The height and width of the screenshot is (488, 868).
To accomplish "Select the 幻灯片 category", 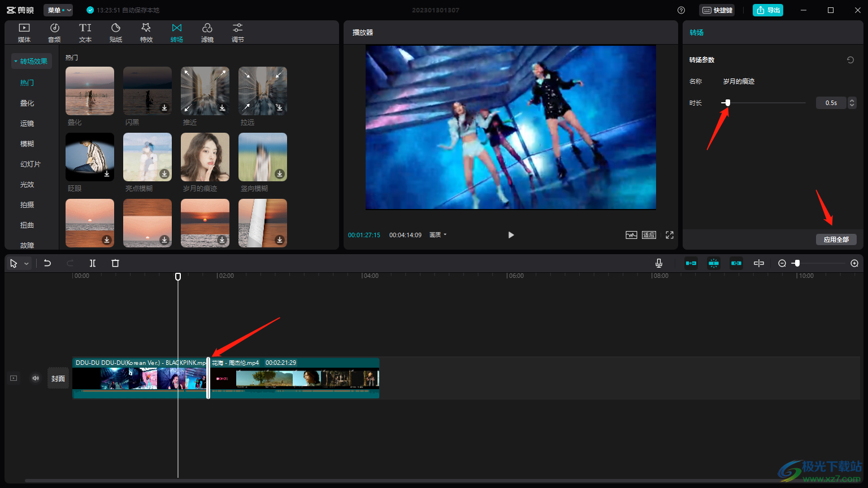I will click(31, 164).
